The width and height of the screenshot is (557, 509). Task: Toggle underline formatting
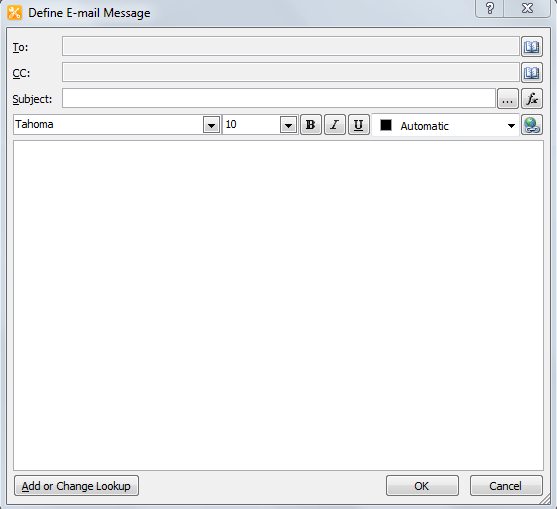358,125
